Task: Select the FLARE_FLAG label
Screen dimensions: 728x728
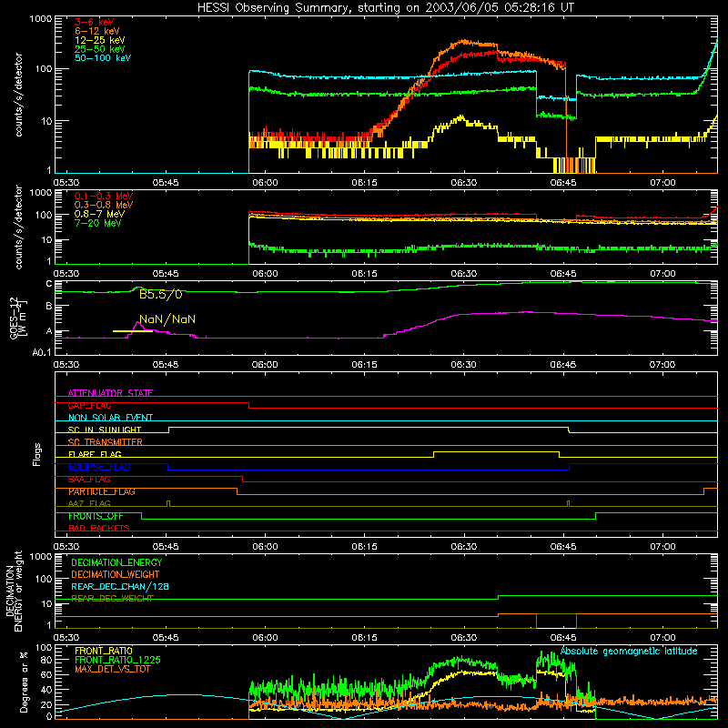Action: [95, 454]
